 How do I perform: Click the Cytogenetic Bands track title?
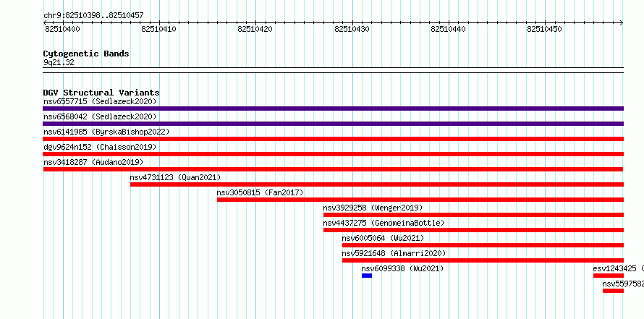[86, 54]
